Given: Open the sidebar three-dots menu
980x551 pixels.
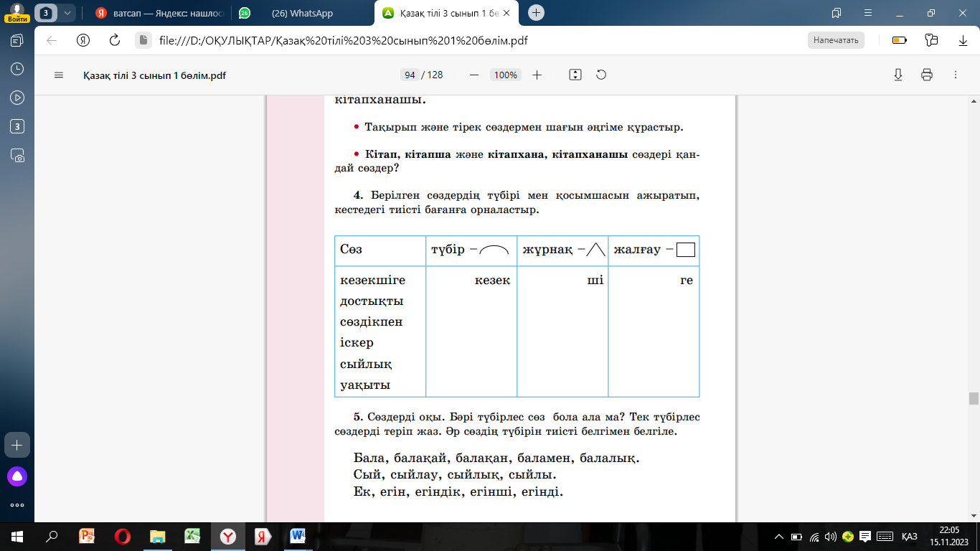Looking at the screenshot, I should [x=17, y=505].
